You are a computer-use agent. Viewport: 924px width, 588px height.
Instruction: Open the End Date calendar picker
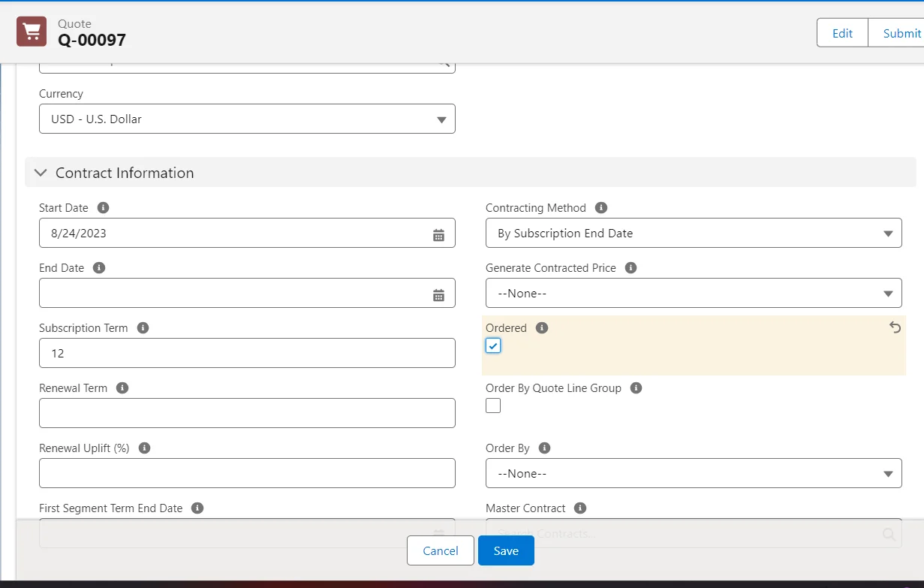click(x=439, y=293)
